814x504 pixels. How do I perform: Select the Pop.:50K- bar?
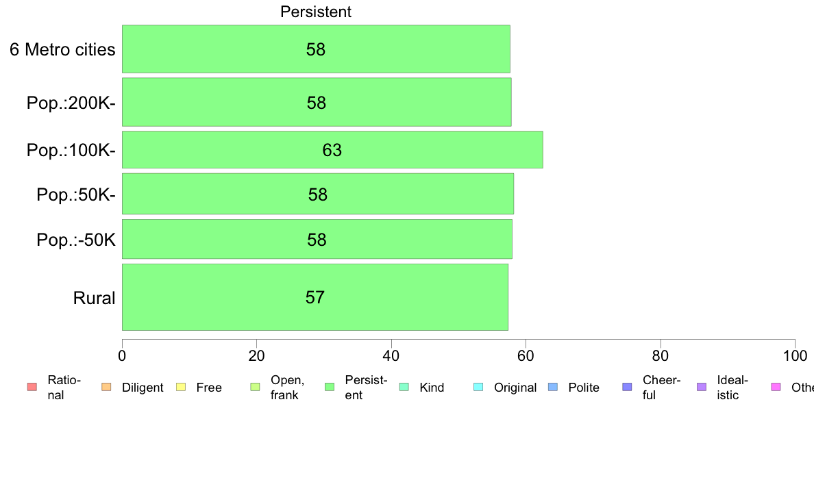[318, 194]
